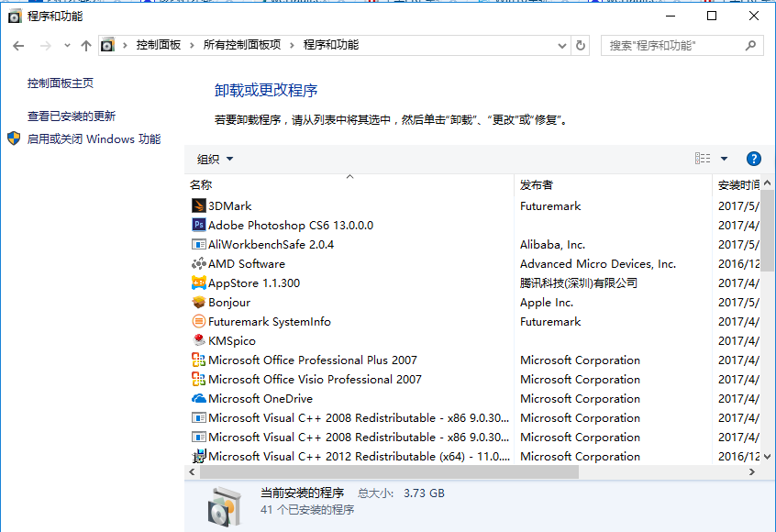Select the Bonjour box icon
776x532 pixels.
[x=198, y=302]
